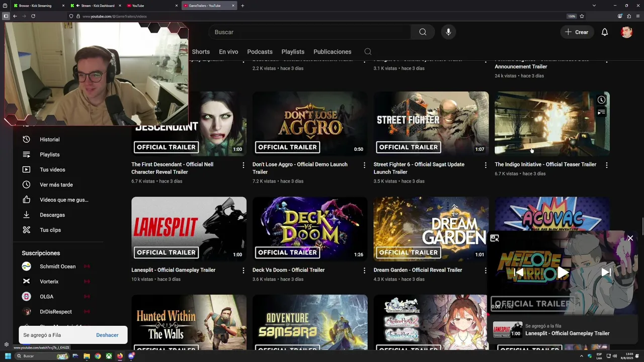Open Don't Lose Aggro Demo Launch title
This screenshot has height=362, width=644.
(300, 168)
